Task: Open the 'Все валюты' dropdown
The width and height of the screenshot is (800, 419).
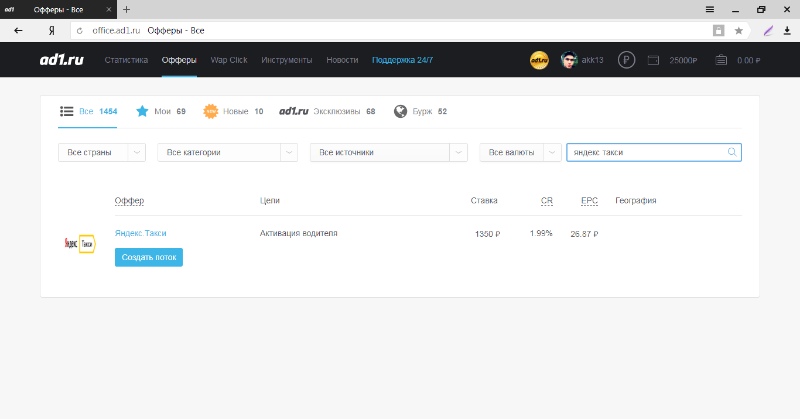Action: point(521,152)
